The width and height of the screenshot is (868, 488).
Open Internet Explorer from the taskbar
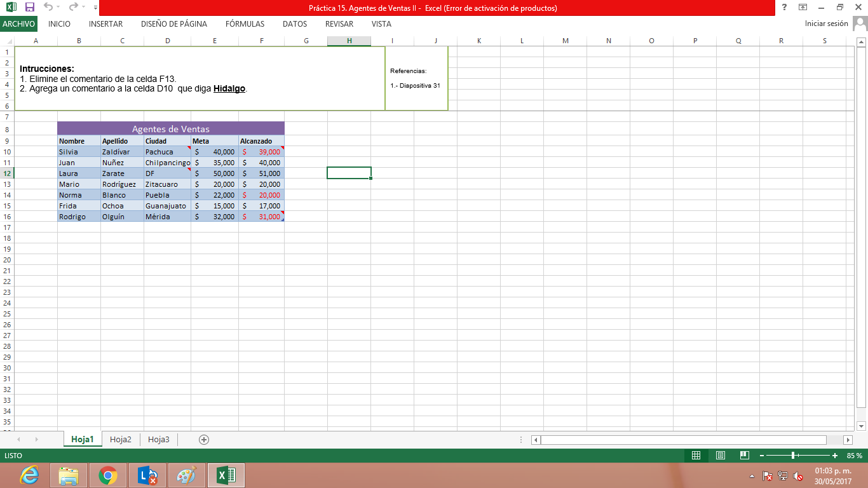point(29,475)
